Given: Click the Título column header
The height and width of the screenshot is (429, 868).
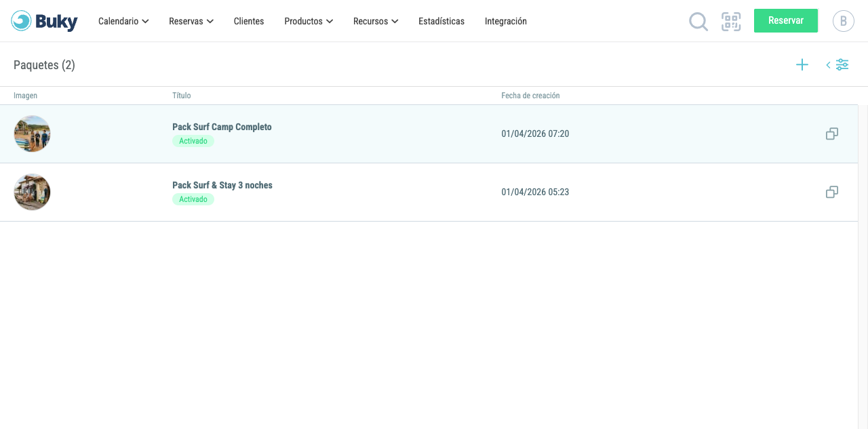Looking at the screenshot, I should pyautogui.click(x=182, y=96).
